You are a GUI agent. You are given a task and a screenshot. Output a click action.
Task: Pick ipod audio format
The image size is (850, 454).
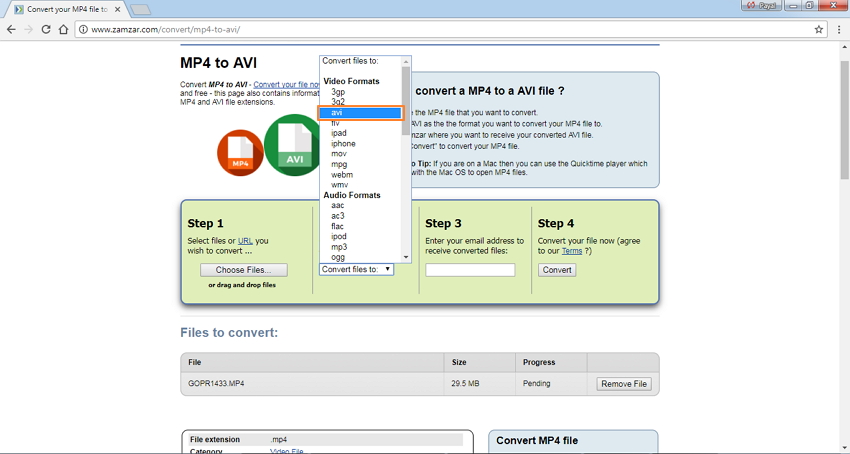[x=338, y=236]
